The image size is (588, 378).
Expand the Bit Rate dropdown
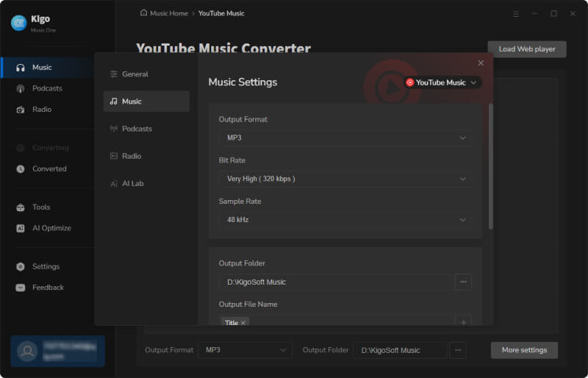[x=345, y=179]
